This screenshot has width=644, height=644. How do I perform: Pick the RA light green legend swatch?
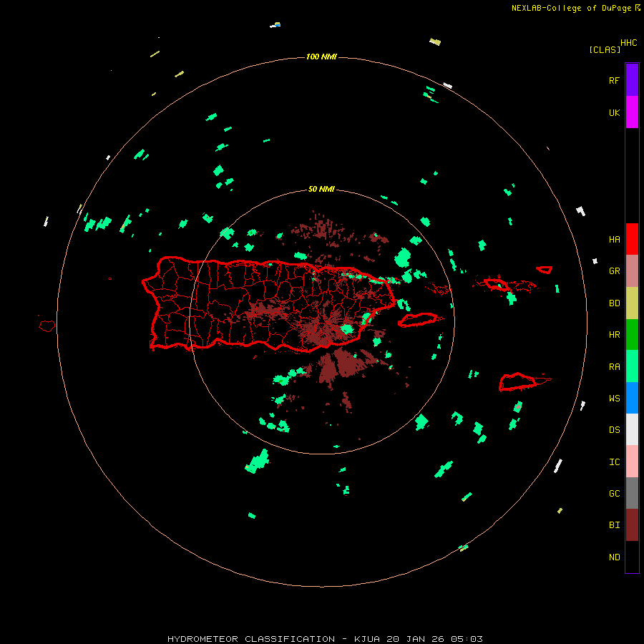tap(632, 366)
